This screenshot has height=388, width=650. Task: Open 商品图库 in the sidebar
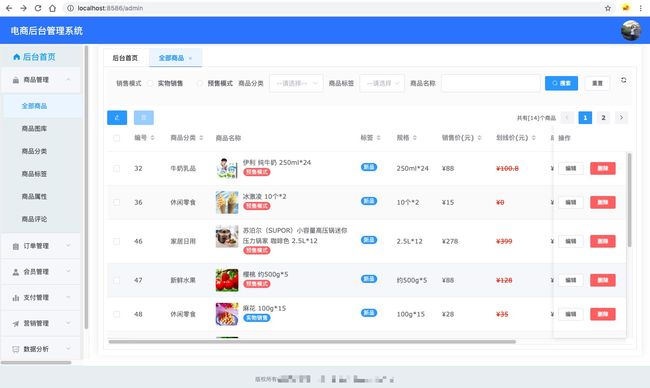pos(34,129)
